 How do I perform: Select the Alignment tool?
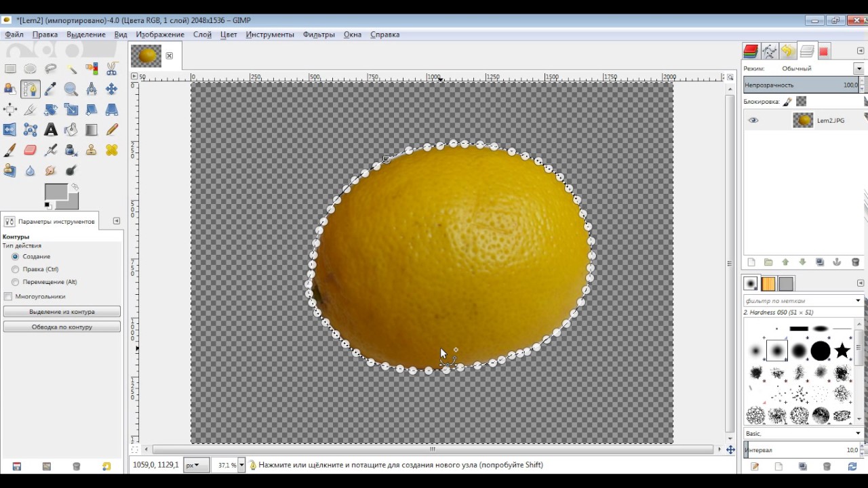pos(10,109)
